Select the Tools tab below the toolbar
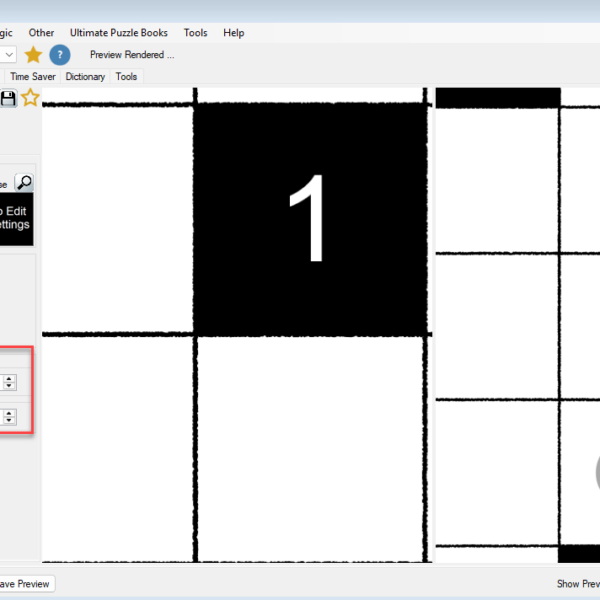 [x=126, y=76]
